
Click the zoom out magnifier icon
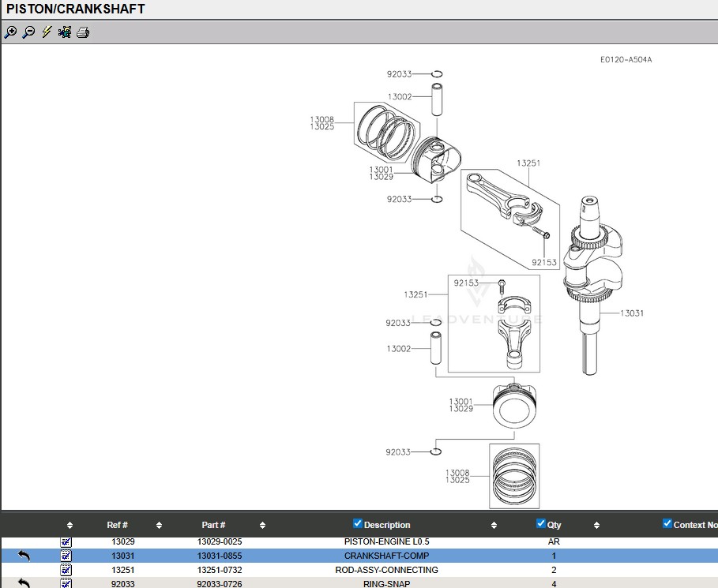coord(28,32)
